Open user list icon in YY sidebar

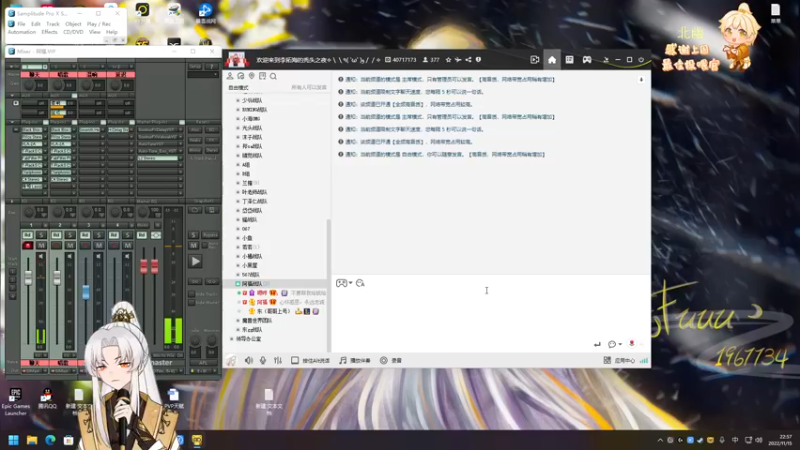click(x=230, y=76)
